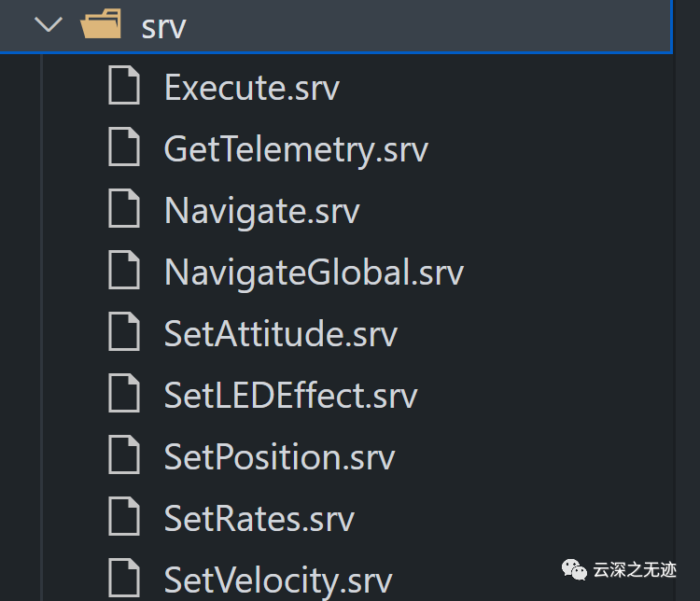Click the file icon beside SetLEDEffect.srv

[x=124, y=396]
